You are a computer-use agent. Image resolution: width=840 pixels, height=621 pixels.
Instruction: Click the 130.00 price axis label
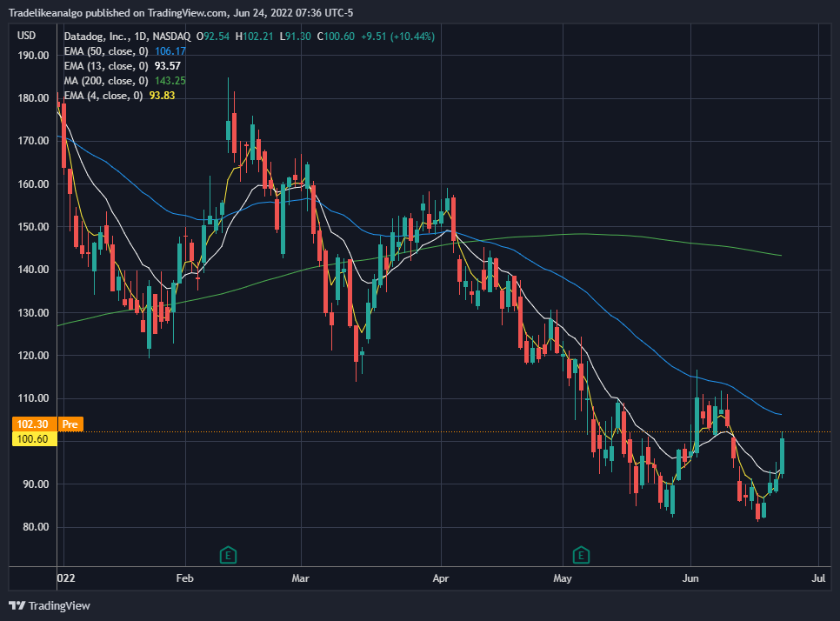click(33, 312)
